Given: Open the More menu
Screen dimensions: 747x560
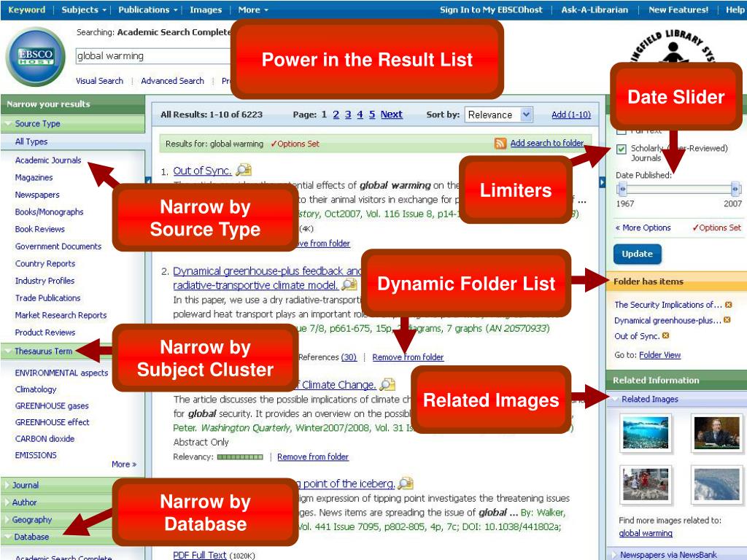Looking at the screenshot, I should coord(253,9).
